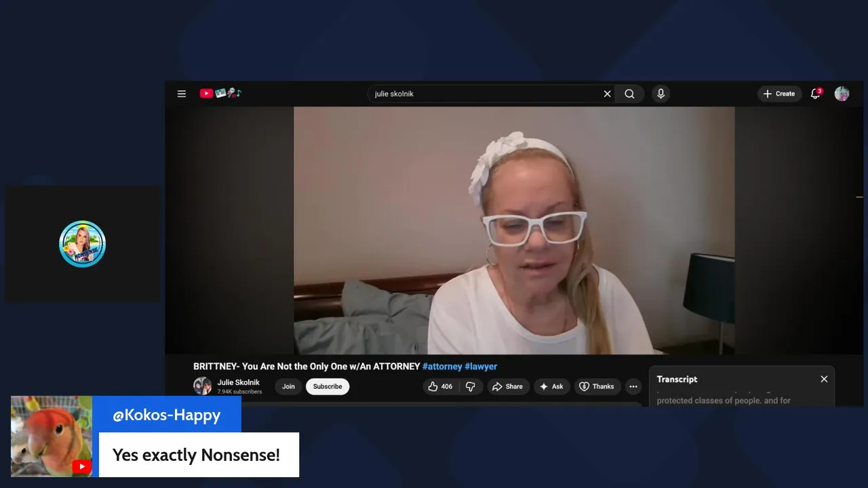Close the Transcript panel
Screen dimensions: 868x488
pyautogui.click(x=824, y=379)
